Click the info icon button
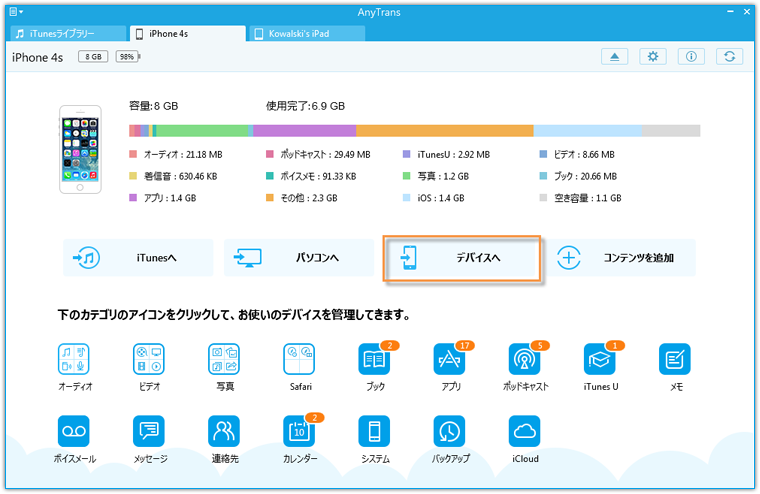Viewport: 760px width, 494px height. point(691,57)
